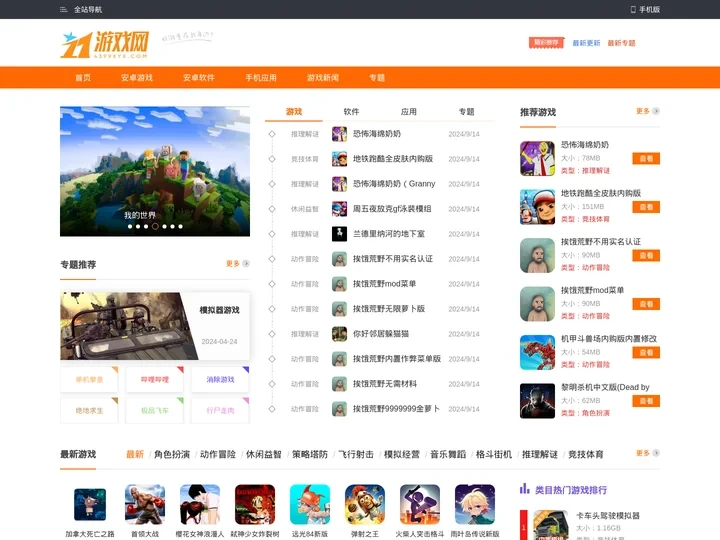
Task: Open 安卓游戏 in the navbar
Action: click(x=137, y=78)
